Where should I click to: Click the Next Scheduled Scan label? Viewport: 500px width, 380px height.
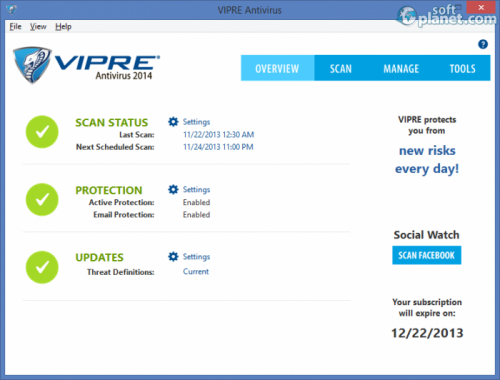(x=115, y=147)
